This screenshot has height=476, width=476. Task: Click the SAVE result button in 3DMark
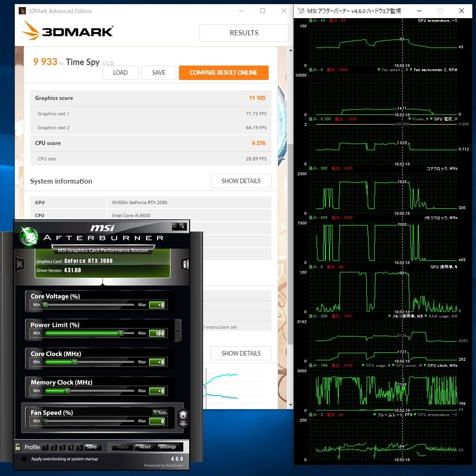pyautogui.click(x=159, y=73)
